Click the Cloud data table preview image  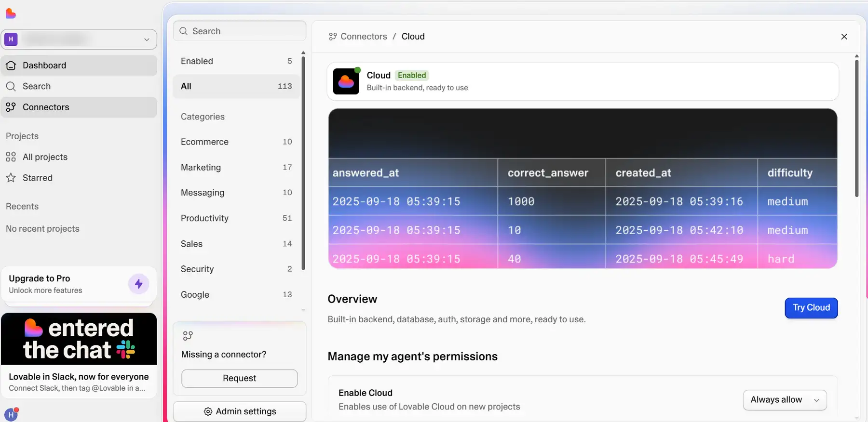583,188
